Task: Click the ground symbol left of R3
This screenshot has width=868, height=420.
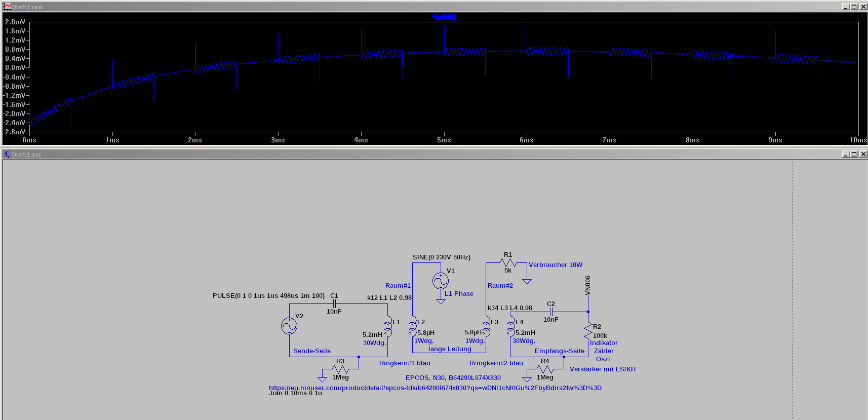Action: [x=322, y=379]
